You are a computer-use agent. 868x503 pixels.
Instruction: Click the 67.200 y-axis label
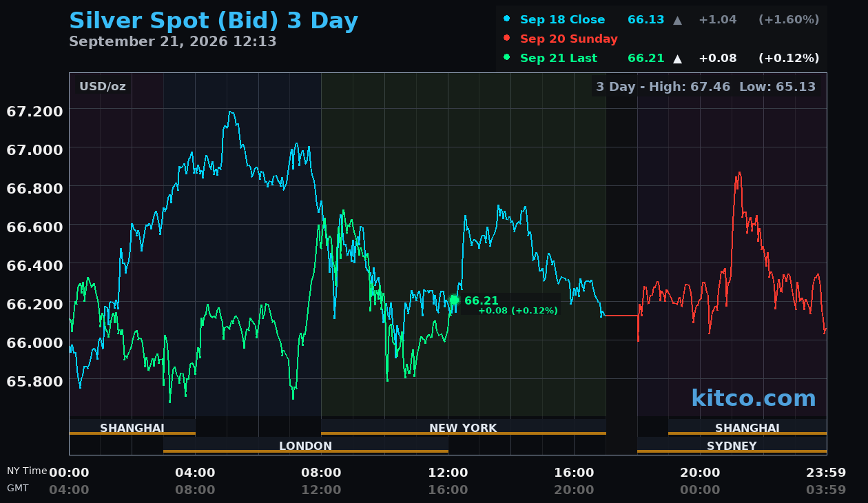(x=34, y=111)
